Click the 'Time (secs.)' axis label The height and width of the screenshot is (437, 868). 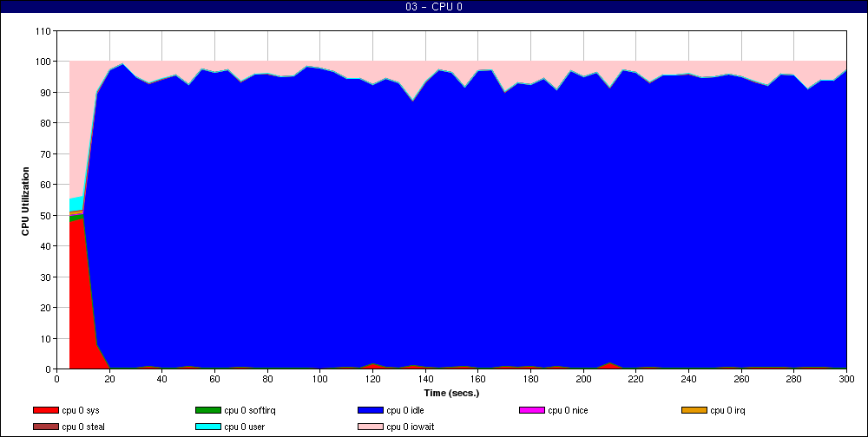451,394
